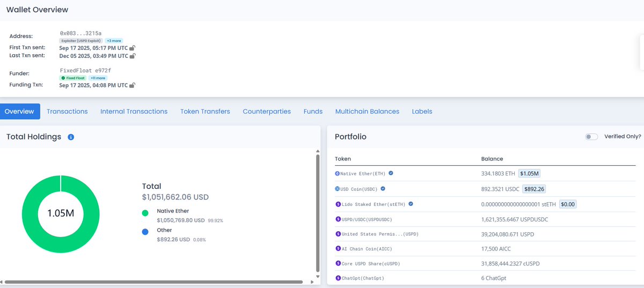
Task: Expand the +11 more funder labels
Action: tap(98, 78)
